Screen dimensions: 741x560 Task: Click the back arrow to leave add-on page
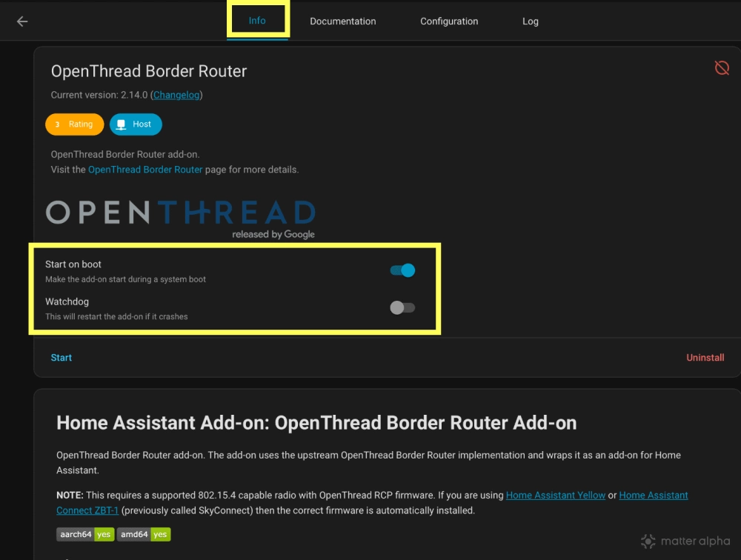click(x=22, y=21)
